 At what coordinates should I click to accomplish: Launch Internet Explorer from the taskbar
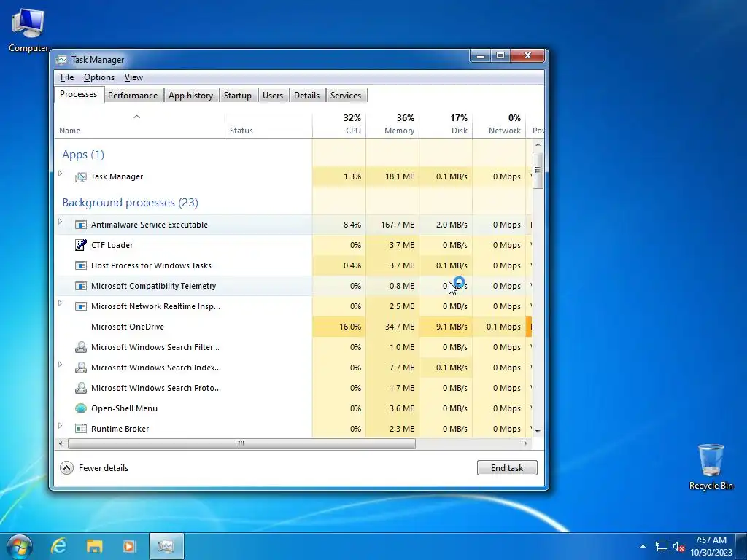pos(58,546)
